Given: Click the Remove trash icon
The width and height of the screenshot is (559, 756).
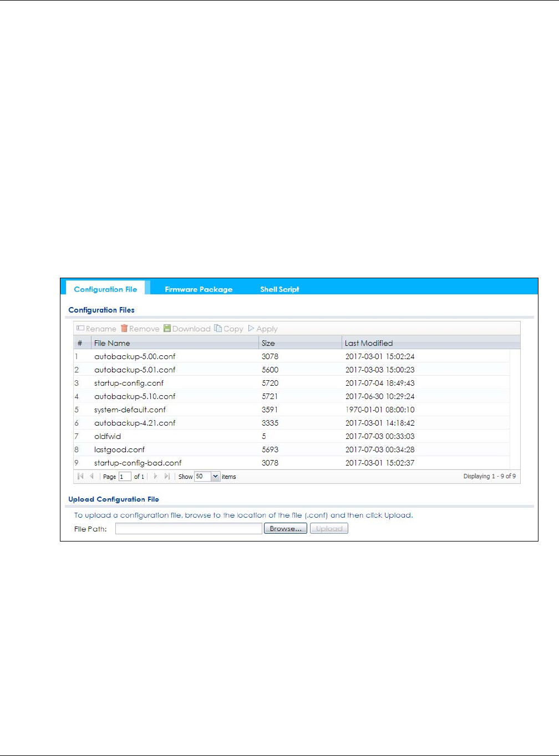Looking at the screenshot, I should point(124,329).
